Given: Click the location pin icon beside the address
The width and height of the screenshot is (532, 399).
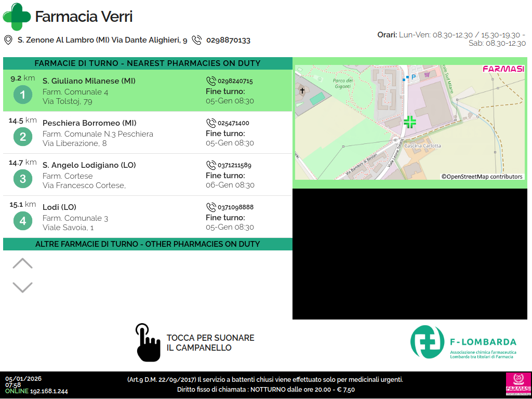Looking at the screenshot, I should pos(8,40).
